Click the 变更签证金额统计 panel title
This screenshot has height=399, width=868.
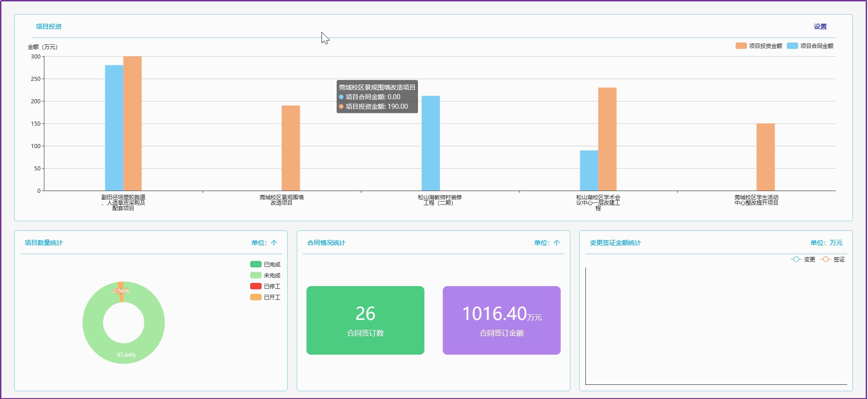(615, 243)
